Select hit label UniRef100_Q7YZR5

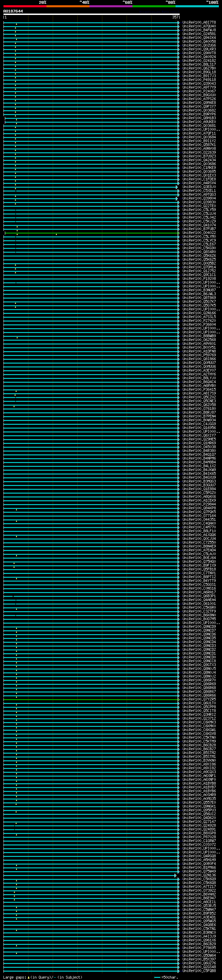click(199, 699)
